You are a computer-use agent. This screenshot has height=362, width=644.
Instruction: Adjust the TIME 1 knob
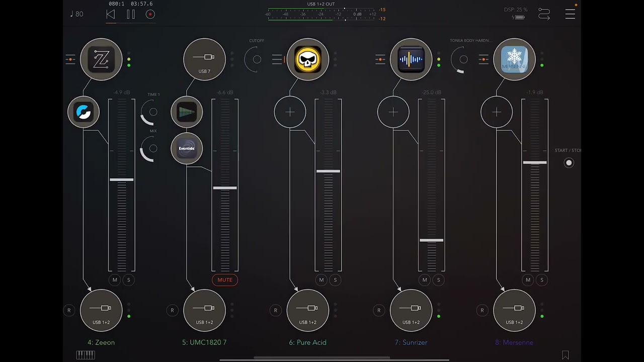click(151, 112)
